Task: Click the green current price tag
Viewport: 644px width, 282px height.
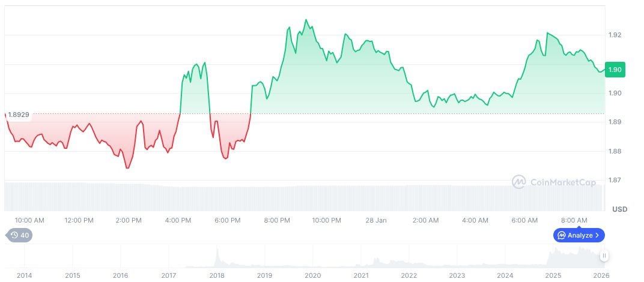Action: (x=615, y=70)
